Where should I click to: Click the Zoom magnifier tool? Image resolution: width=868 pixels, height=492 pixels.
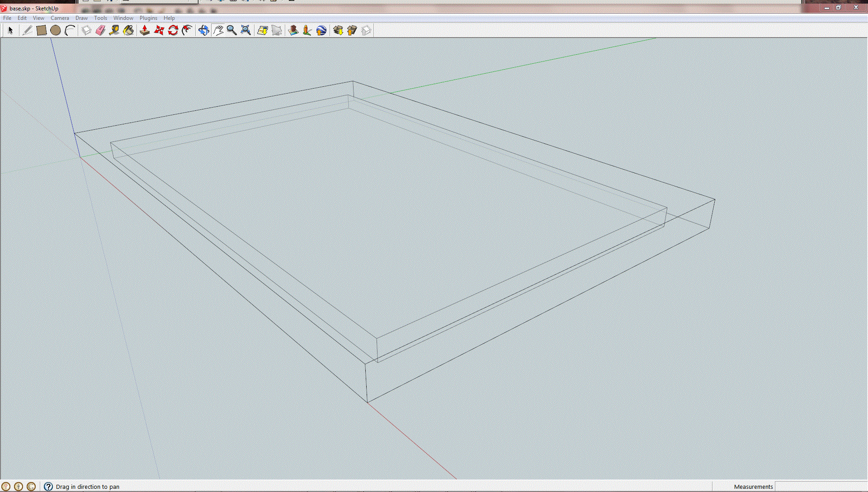[231, 30]
